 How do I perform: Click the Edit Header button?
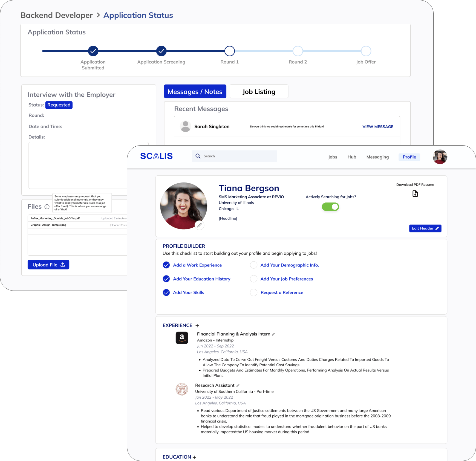pyautogui.click(x=425, y=228)
